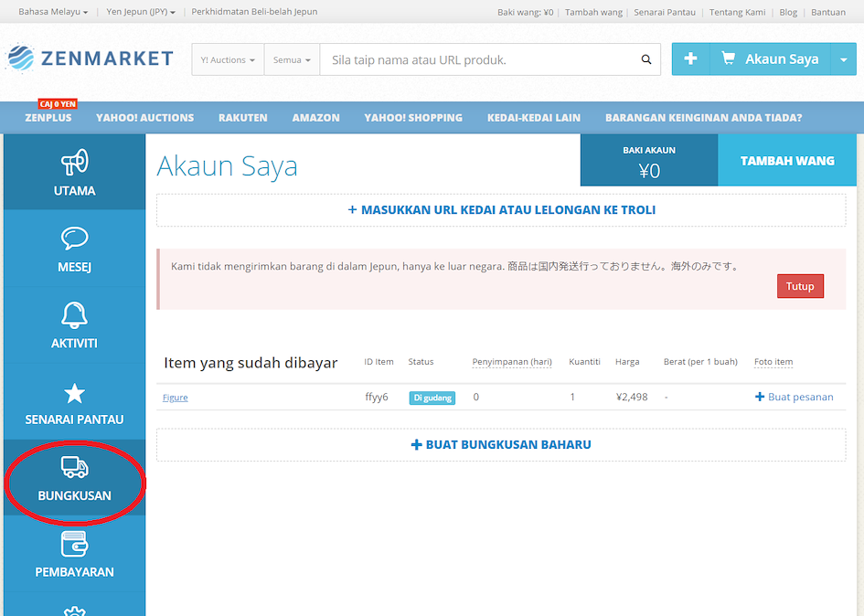Open the Y! Auctions source dropdown
This screenshot has width=864, height=616.
click(x=228, y=59)
